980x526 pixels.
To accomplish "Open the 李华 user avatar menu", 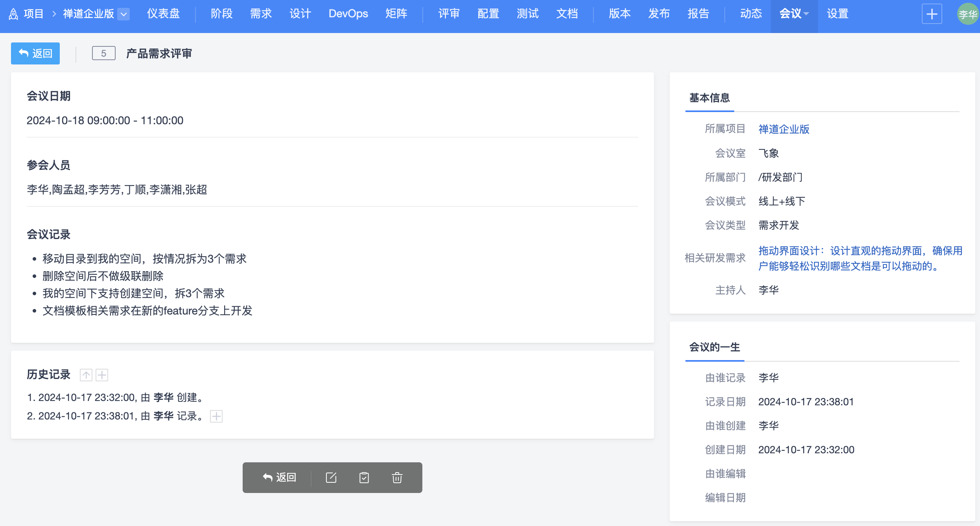I will pos(967,14).
